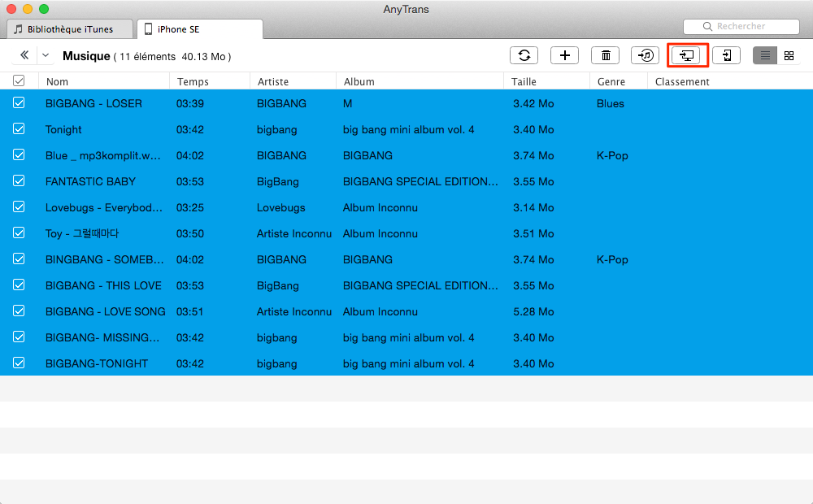
Task: Uncheck the BIGBANG- MISSING… checkbox
Action: pos(19,337)
